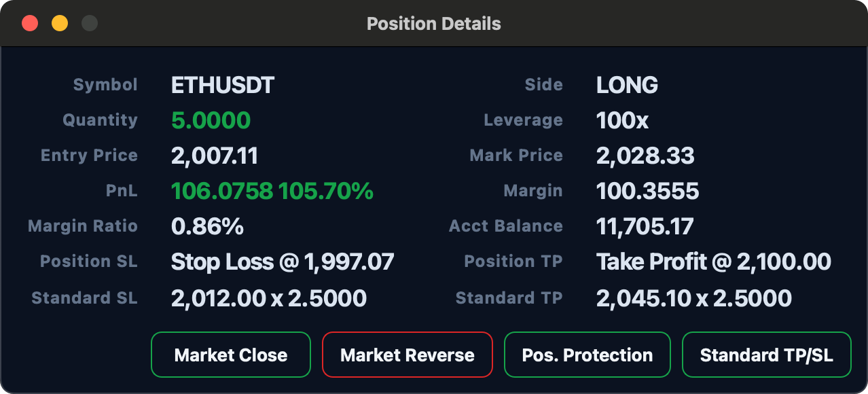Click the Market Reverse button
The width and height of the screenshot is (868, 394).
[407, 355]
